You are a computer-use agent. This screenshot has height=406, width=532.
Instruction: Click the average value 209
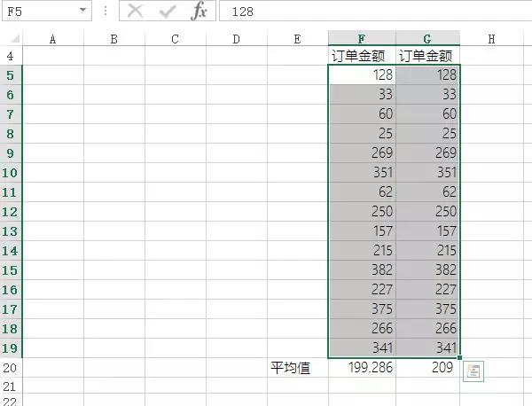(427, 368)
